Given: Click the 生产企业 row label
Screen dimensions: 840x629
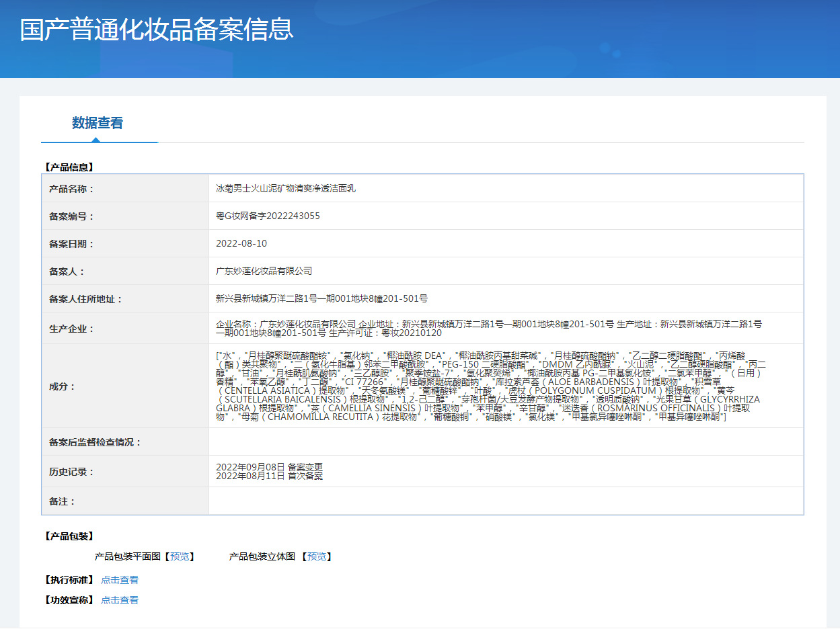Looking at the screenshot, I should (72, 329).
